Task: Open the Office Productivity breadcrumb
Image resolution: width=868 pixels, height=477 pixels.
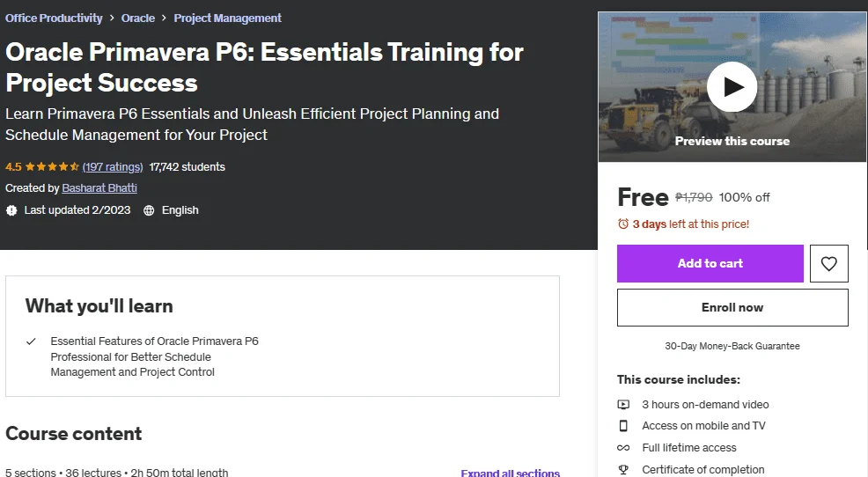Action: (x=54, y=18)
